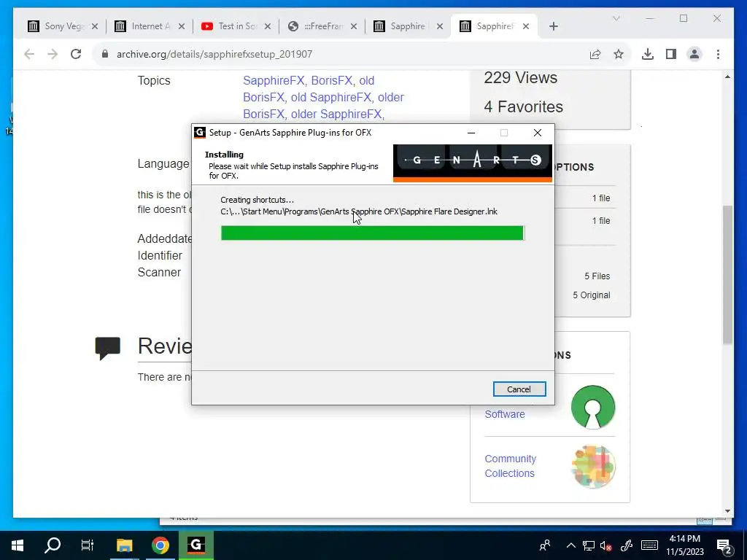Click the green Software collection thumbnail
Screen dimensions: 747x560
593,407
